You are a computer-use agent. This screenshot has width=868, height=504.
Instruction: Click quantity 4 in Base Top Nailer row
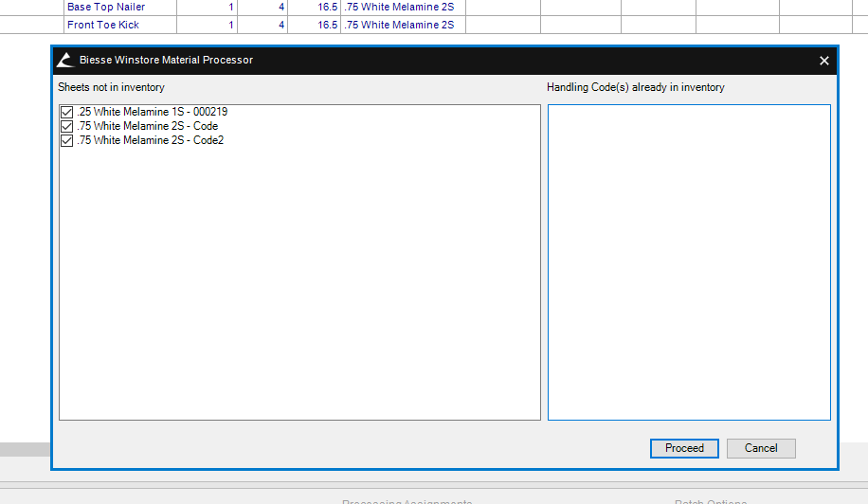click(280, 7)
